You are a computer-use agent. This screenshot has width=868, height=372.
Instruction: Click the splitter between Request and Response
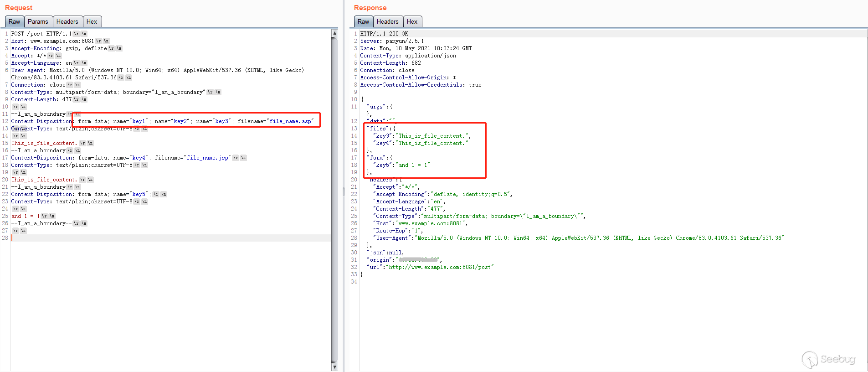(344, 191)
